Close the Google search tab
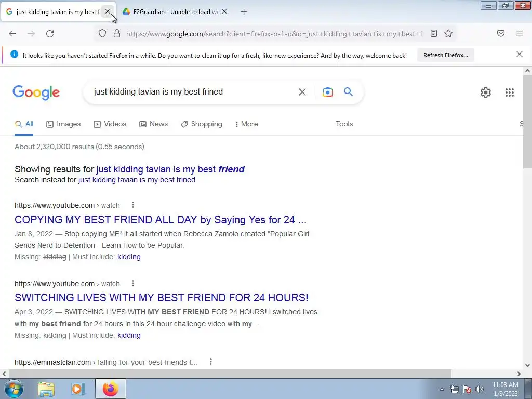The height and width of the screenshot is (399, 532). (107, 11)
